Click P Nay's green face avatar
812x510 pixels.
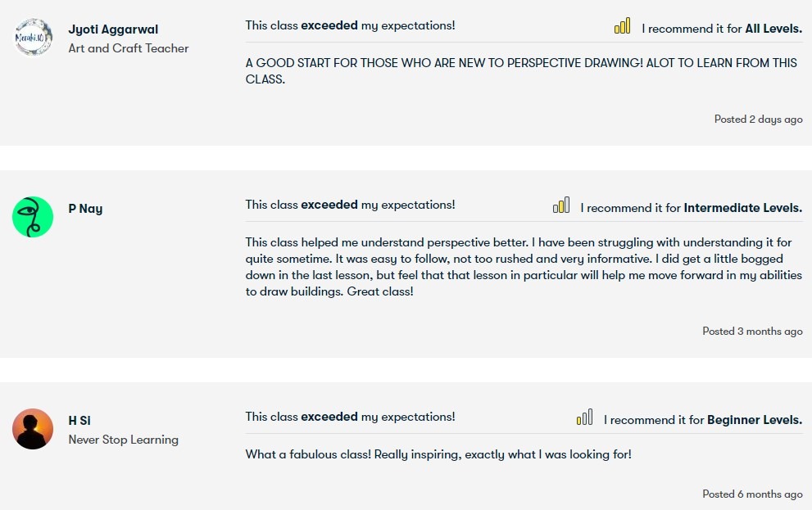tap(33, 217)
